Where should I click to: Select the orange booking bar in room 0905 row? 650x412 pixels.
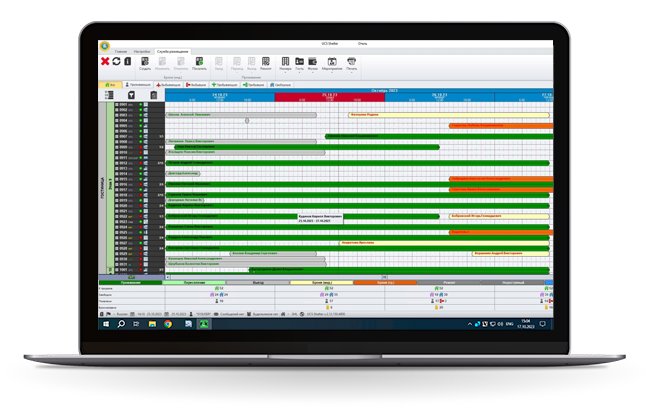pos(501,126)
